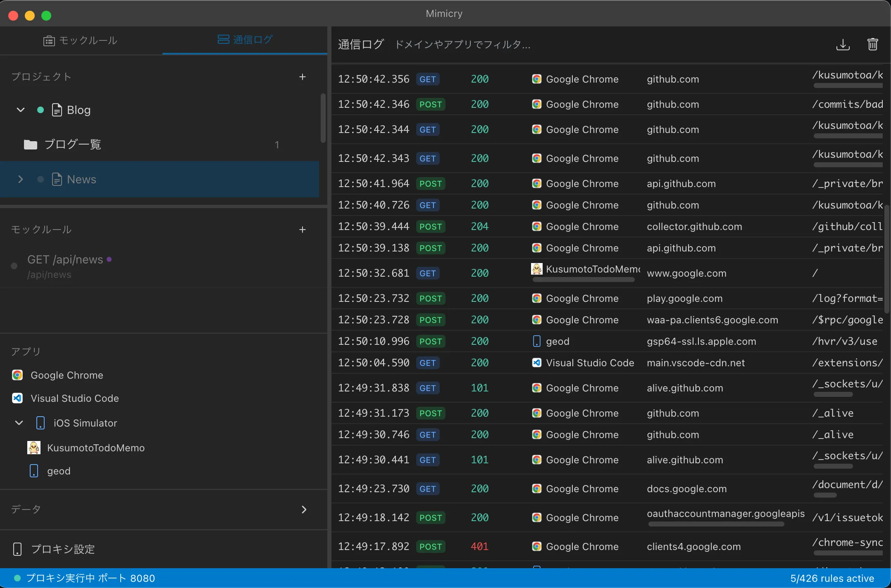
Task: Click the KusumotoTodoMemo app icon in sidebar
Action: [x=34, y=448]
